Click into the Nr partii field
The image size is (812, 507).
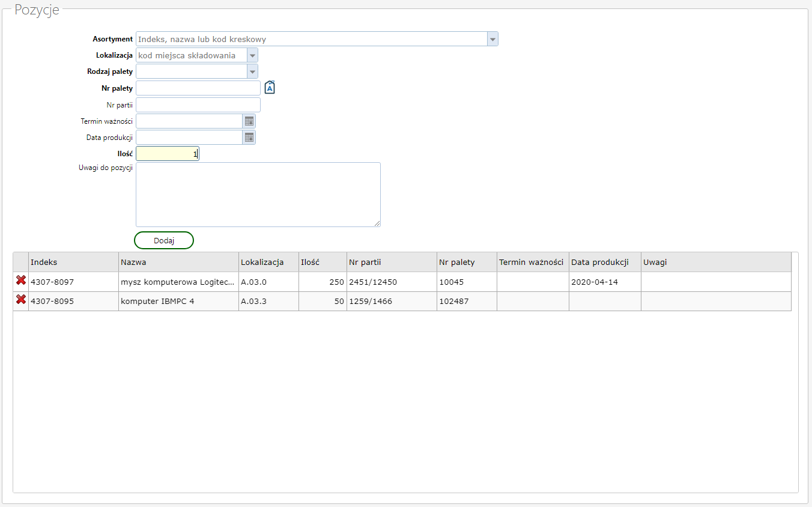click(198, 105)
